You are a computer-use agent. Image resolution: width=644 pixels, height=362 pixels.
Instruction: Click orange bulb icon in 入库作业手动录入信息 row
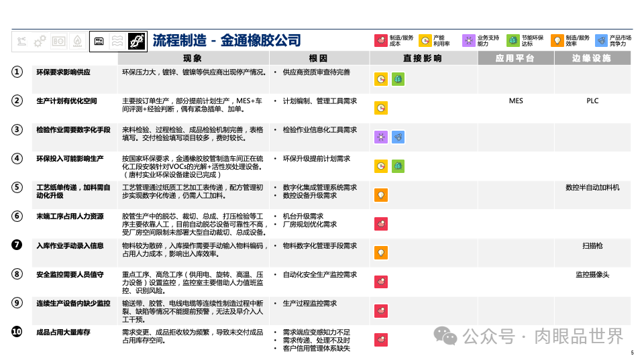[x=381, y=253]
